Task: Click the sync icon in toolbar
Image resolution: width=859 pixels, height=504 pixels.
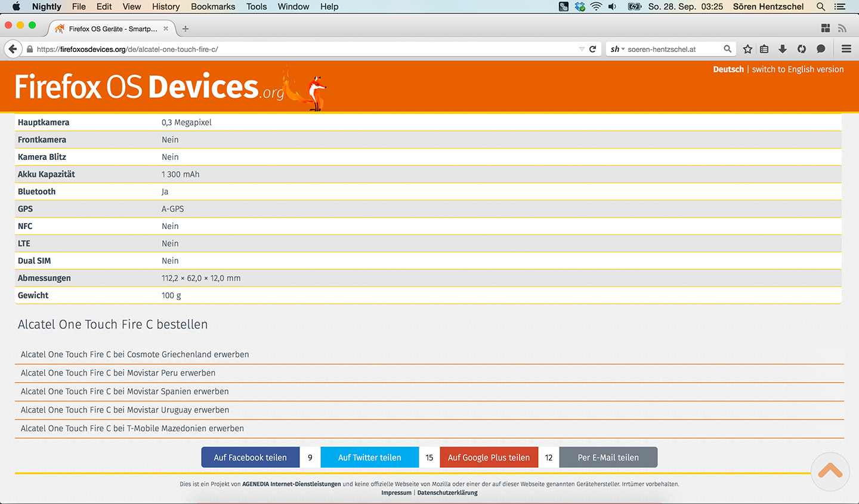Action: [802, 49]
